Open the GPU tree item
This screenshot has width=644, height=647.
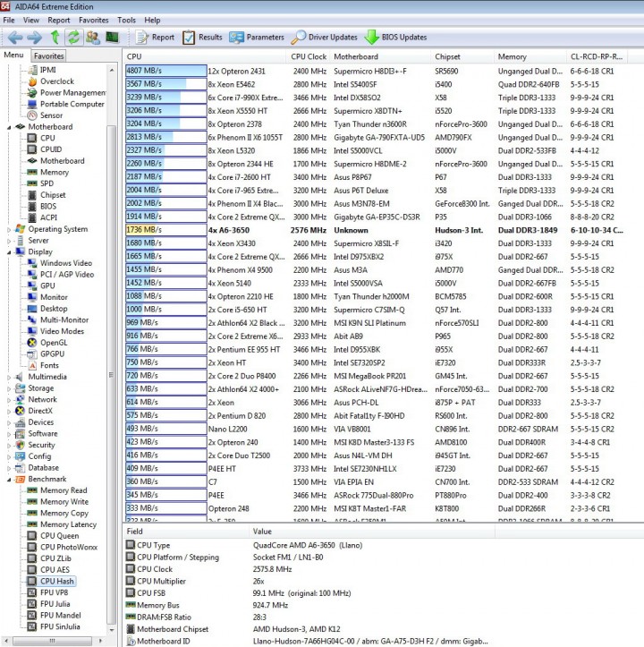[x=47, y=285]
